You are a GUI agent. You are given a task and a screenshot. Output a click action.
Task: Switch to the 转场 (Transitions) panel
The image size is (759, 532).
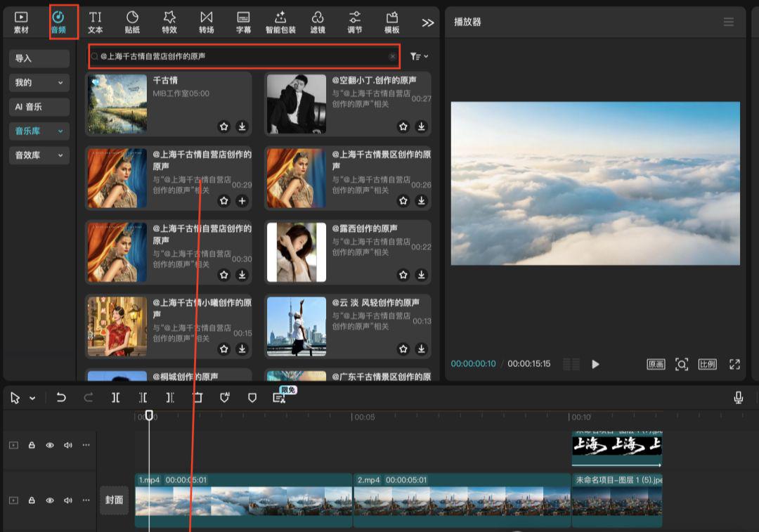[207, 21]
